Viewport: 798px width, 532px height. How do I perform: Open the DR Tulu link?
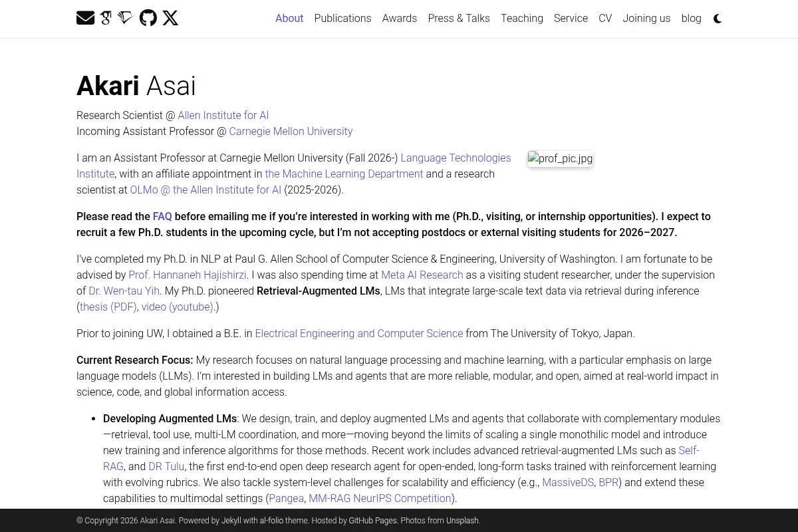point(166,466)
